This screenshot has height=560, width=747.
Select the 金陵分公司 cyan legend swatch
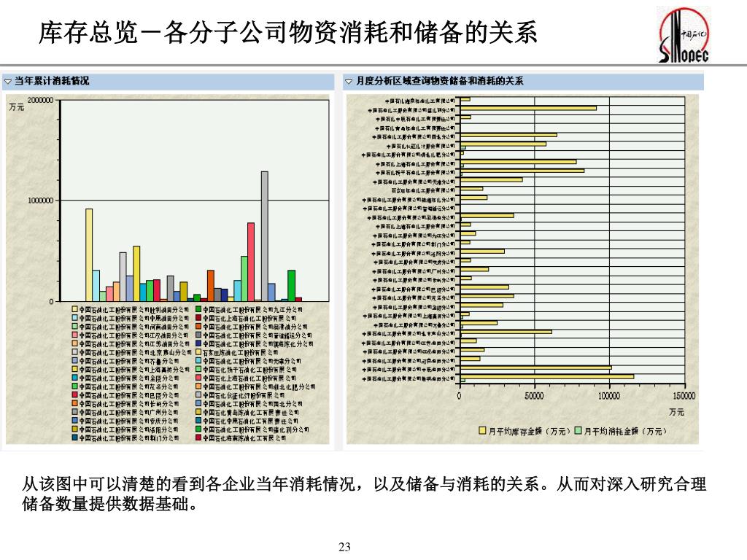click(x=75, y=378)
